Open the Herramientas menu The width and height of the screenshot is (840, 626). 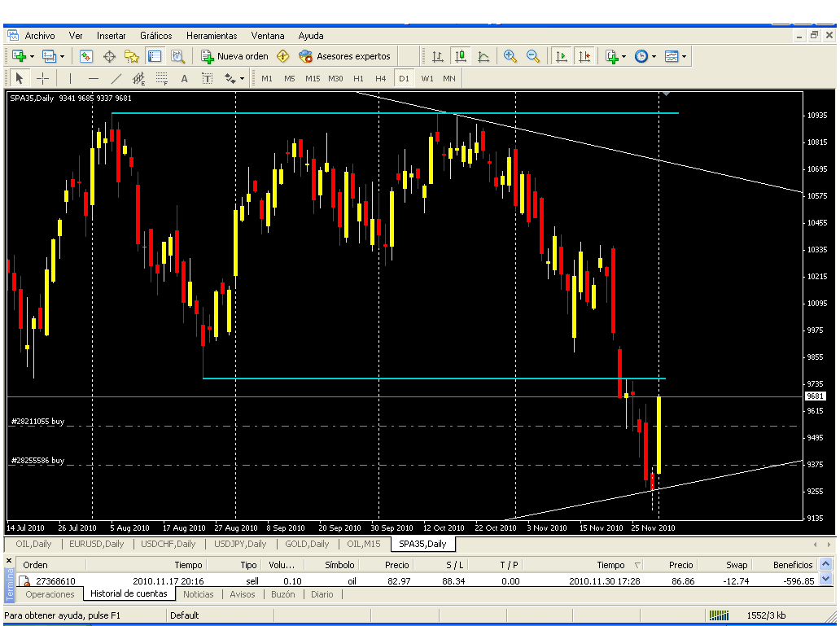(x=212, y=36)
